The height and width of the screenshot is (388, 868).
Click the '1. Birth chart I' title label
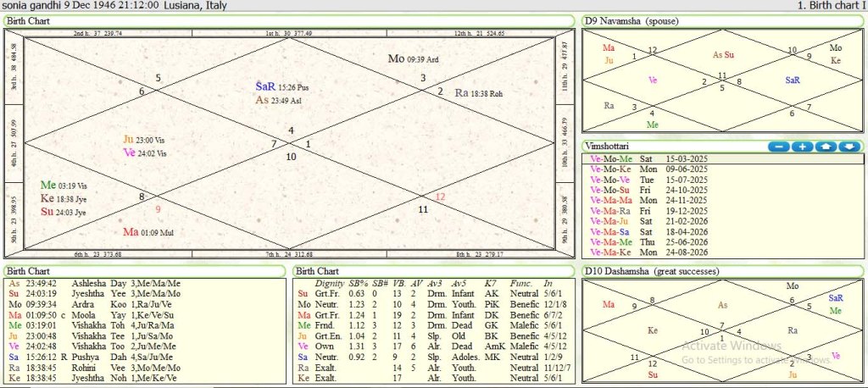tap(831, 6)
